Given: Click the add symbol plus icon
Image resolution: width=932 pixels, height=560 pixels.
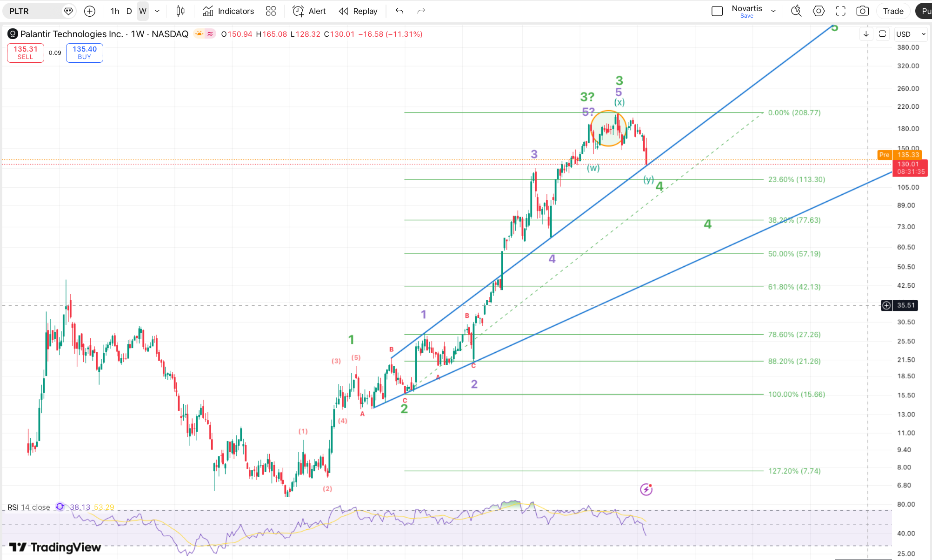Looking at the screenshot, I should click(90, 11).
